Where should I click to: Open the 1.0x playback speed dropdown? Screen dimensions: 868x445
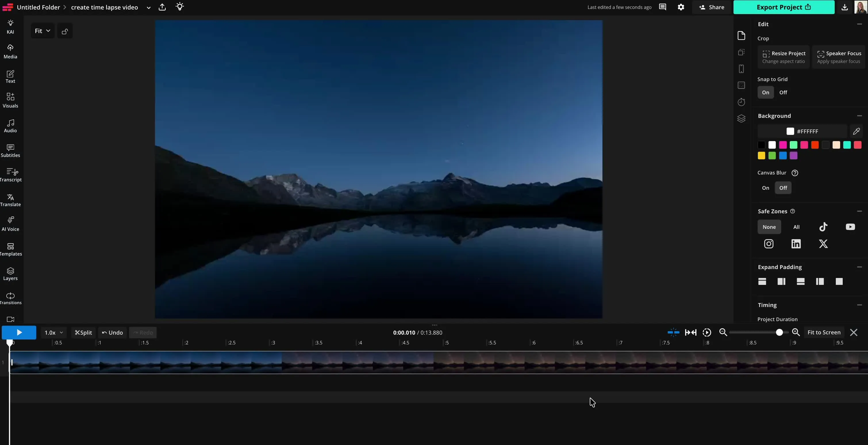[x=53, y=333]
